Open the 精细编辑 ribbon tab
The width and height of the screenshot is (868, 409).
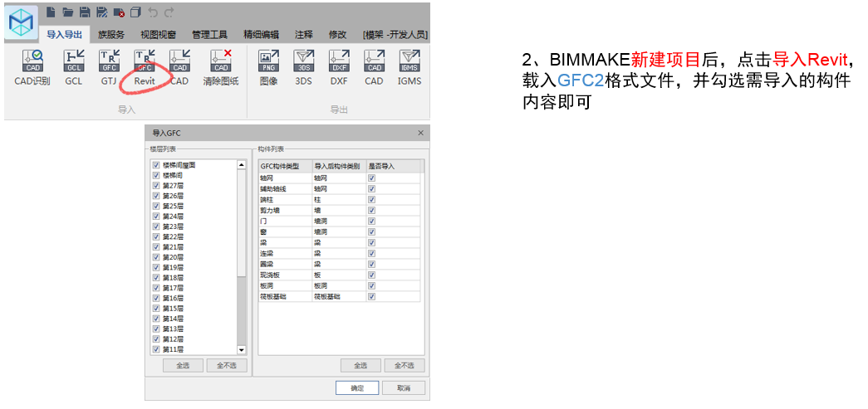tap(262, 34)
